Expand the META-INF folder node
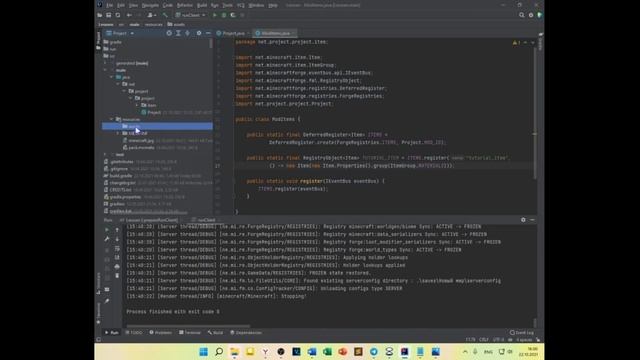Viewport: 640px width, 360px height. click(118, 133)
